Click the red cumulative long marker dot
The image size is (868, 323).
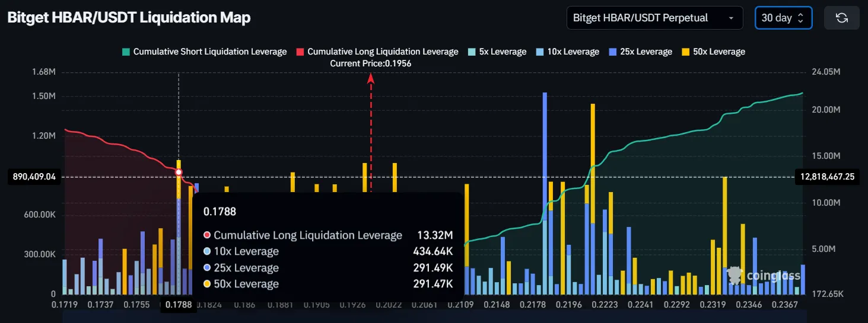point(179,172)
